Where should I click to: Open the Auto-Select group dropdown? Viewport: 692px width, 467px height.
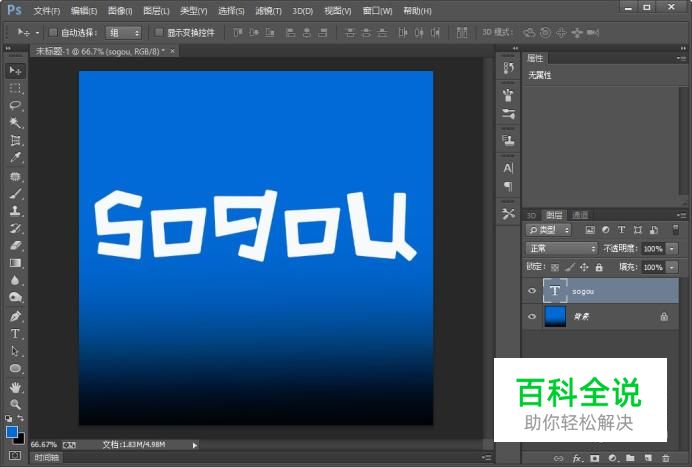(x=124, y=33)
